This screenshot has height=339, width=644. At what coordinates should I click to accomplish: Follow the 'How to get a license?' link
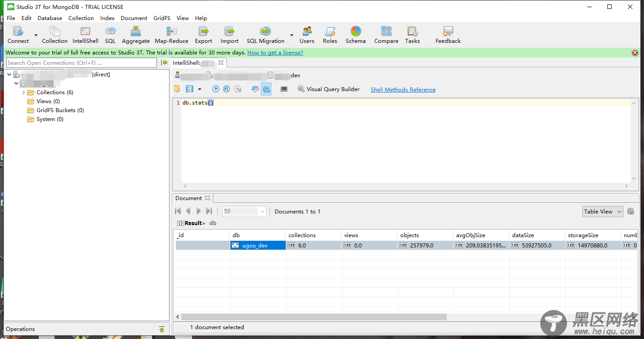tap(275, 52)
